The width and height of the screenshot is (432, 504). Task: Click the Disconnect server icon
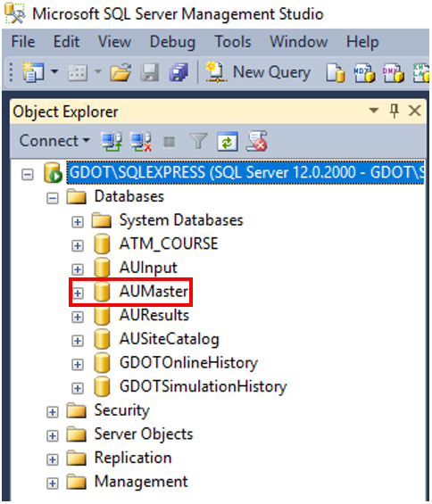pos(140,142)
